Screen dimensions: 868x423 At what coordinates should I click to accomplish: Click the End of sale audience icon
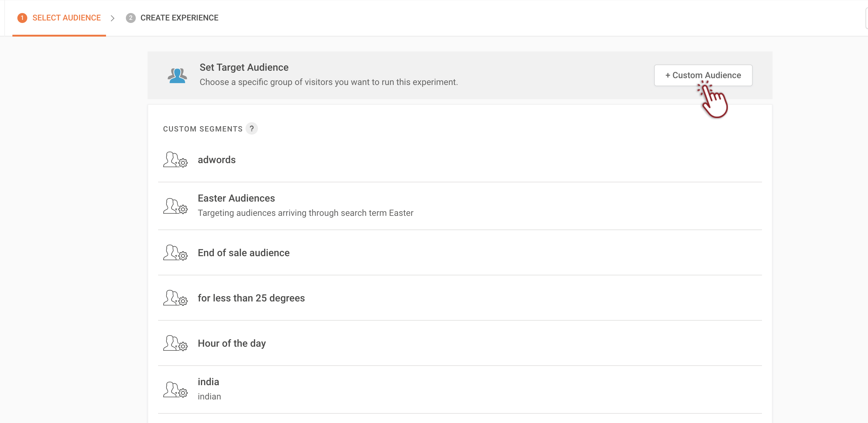(175, 253)
